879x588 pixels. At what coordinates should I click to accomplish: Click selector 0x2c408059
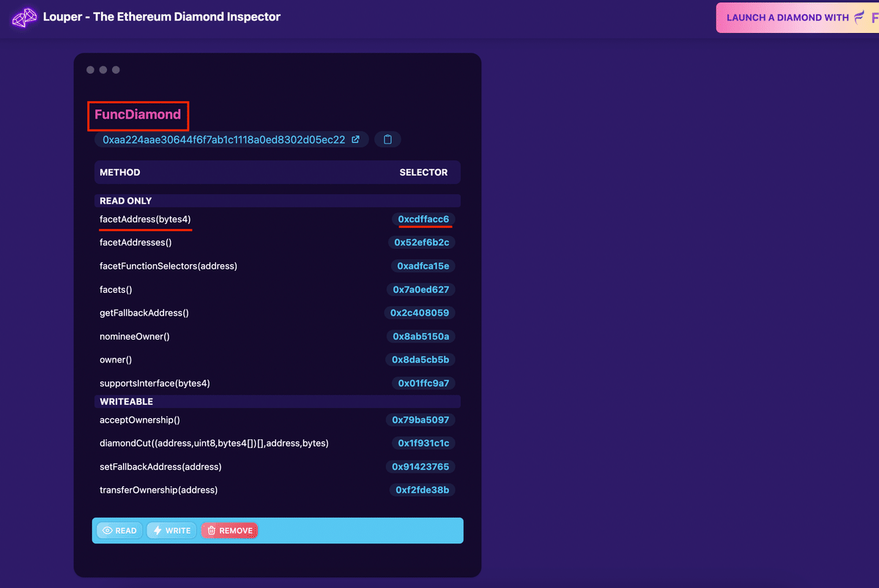pyautogui.click(x=419, y=313)
